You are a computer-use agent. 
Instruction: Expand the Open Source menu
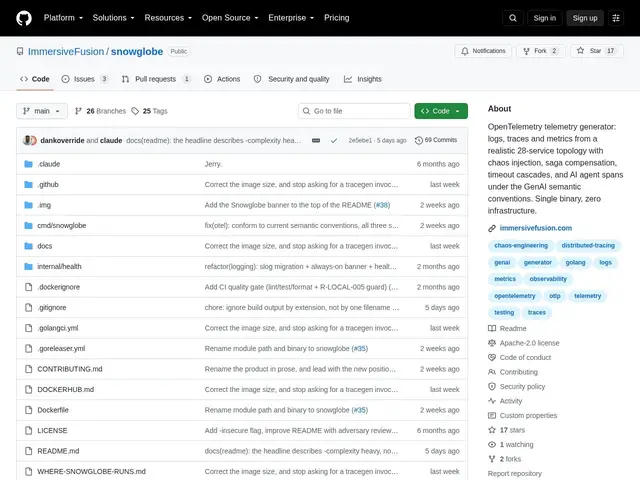(230, 18)
